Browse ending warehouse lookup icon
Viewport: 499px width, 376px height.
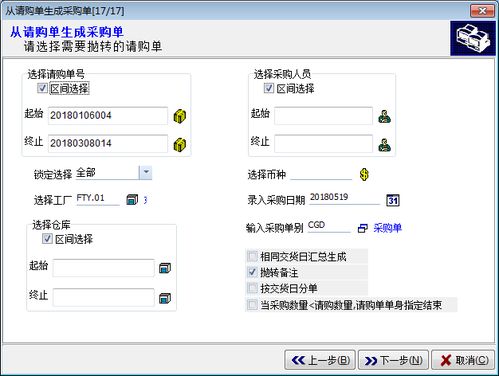[165, 298]
